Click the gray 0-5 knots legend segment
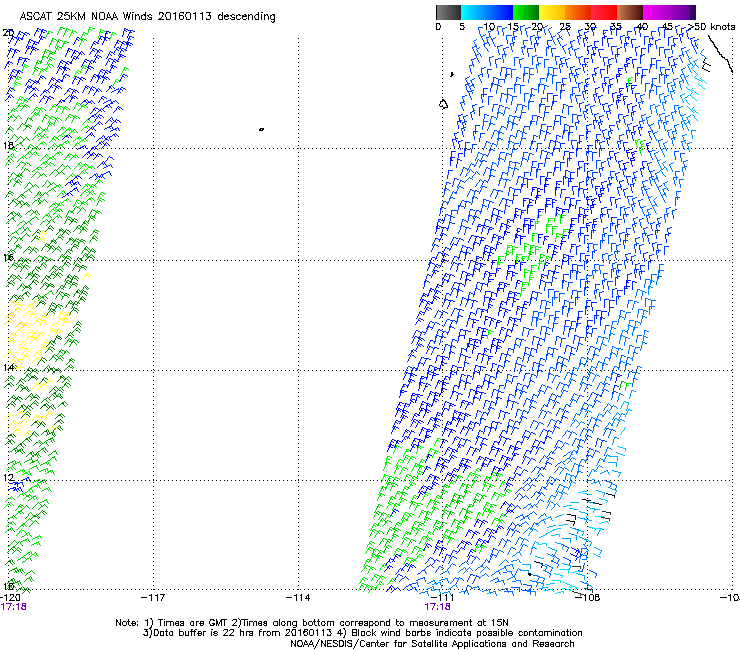Screen dimensions: 740x650 point(448,12)
